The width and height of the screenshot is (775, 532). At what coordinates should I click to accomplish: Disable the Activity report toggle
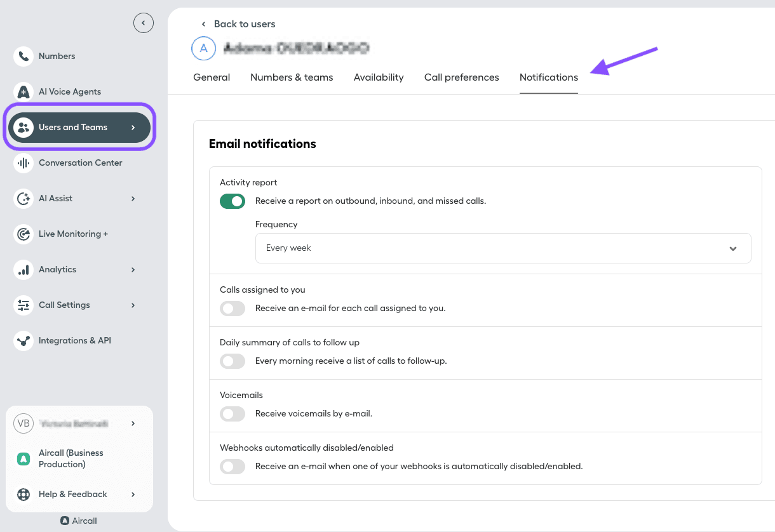tap(232, 201)
